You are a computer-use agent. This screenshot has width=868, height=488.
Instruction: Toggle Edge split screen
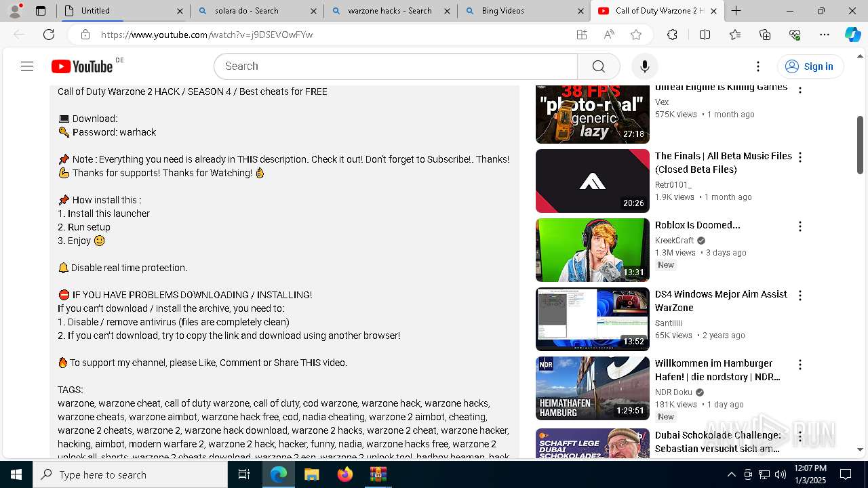tap(705, 35)
